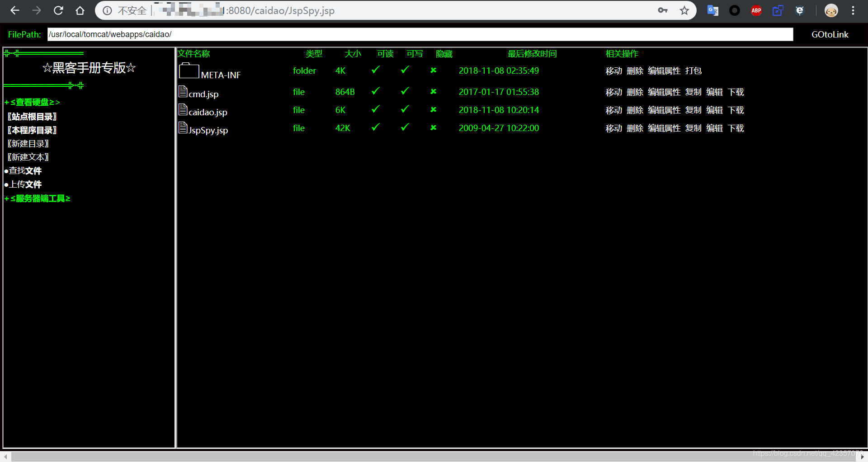Click the cmd.jsp file icon

coord(183,92)
